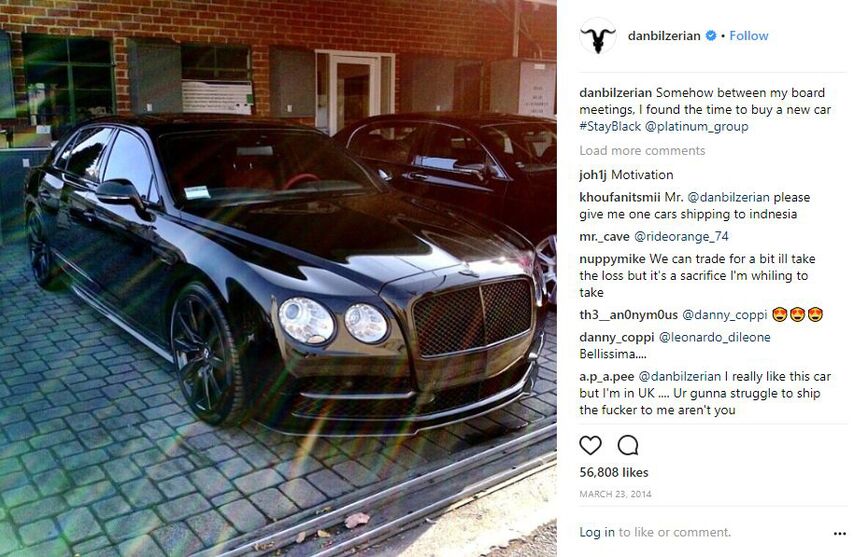Open the 56,808 likes list

click(614, 472)
